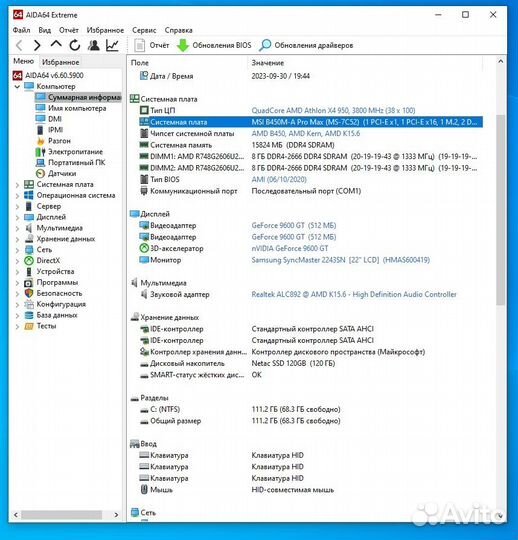Open the Сервис menu

pyautogui.click(x=144, y=30)
